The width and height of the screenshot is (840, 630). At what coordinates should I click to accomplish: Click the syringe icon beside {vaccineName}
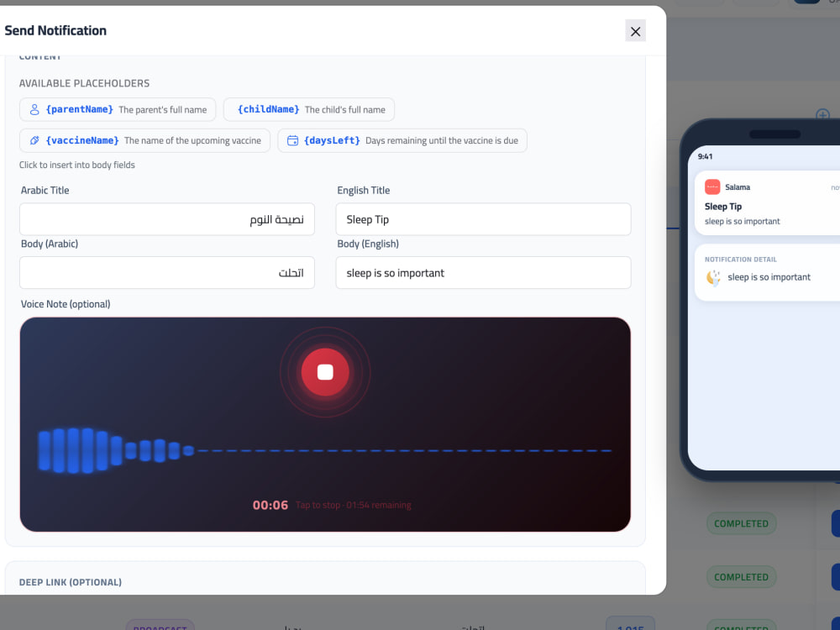point(34,140)
